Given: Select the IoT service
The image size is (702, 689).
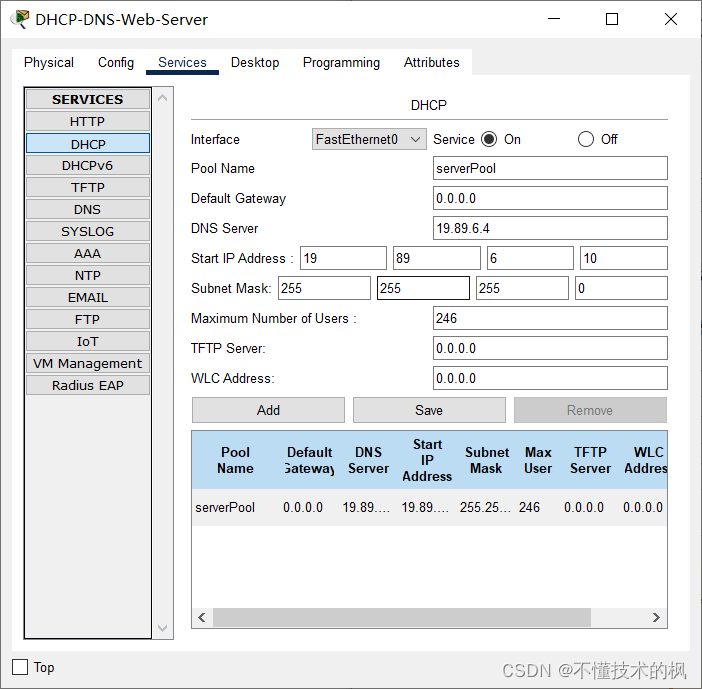Looking at the screenshot, I should [88, 342].
